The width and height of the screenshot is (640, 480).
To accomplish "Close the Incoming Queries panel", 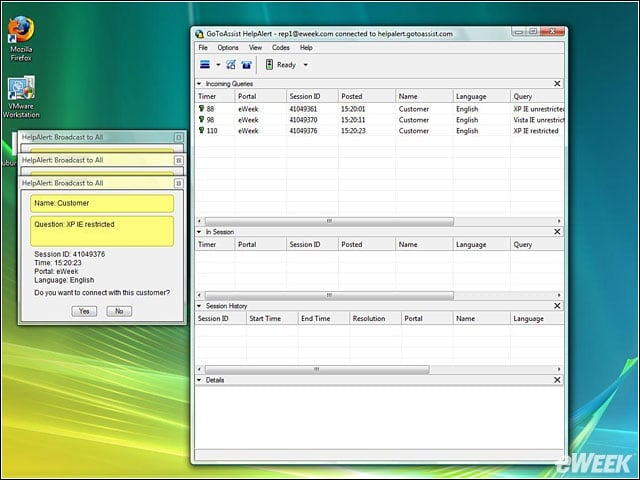I will point(557,84).
